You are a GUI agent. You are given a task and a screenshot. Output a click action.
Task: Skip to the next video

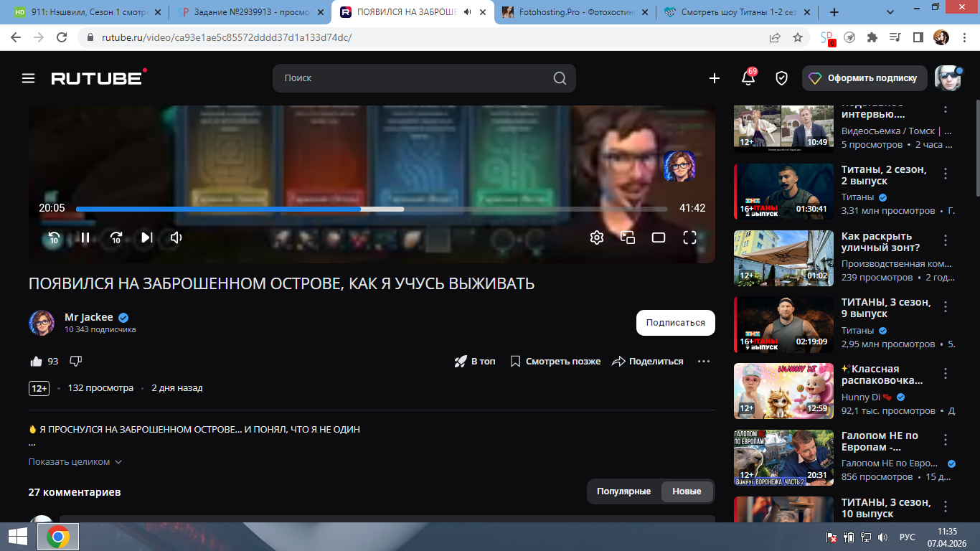coord(146,237)
